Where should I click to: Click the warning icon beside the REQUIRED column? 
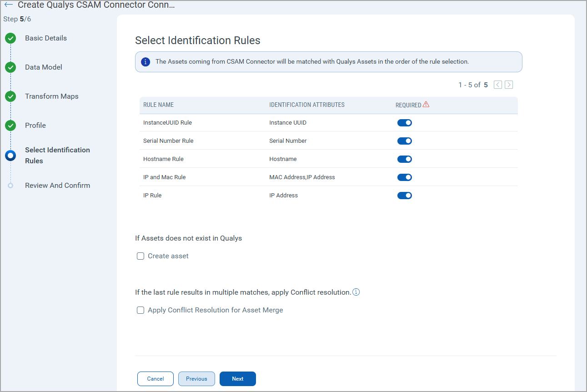coord(426,104)
